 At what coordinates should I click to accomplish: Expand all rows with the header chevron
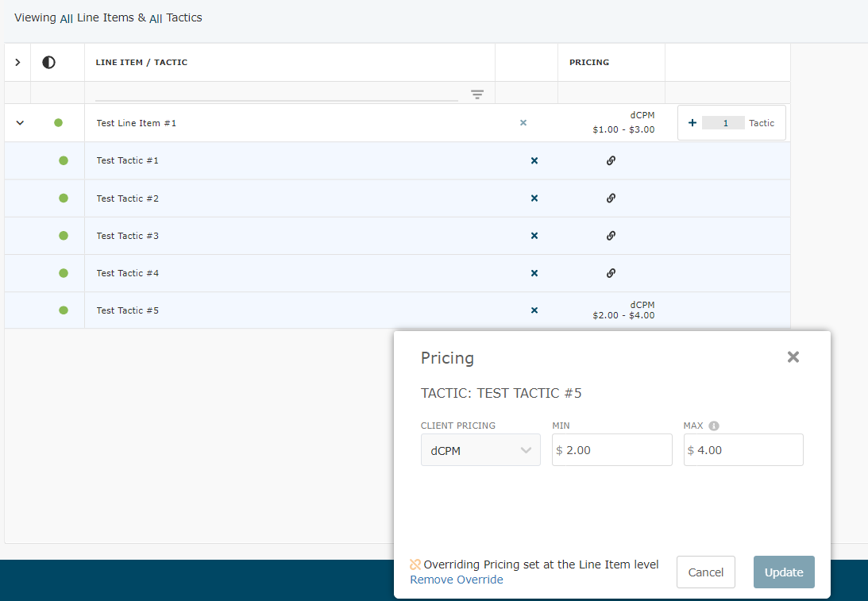[x=17, y=63]
